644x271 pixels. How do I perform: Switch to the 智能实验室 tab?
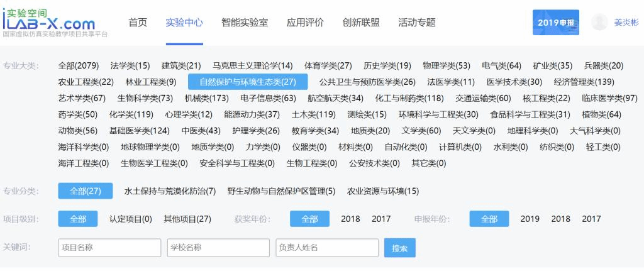245,23
